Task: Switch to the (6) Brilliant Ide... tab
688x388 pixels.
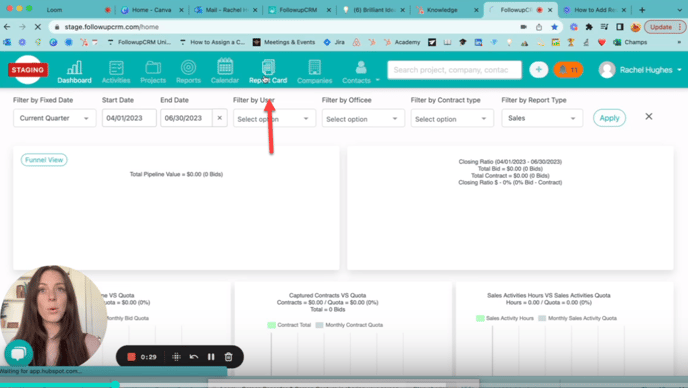Action: (373, 10)
